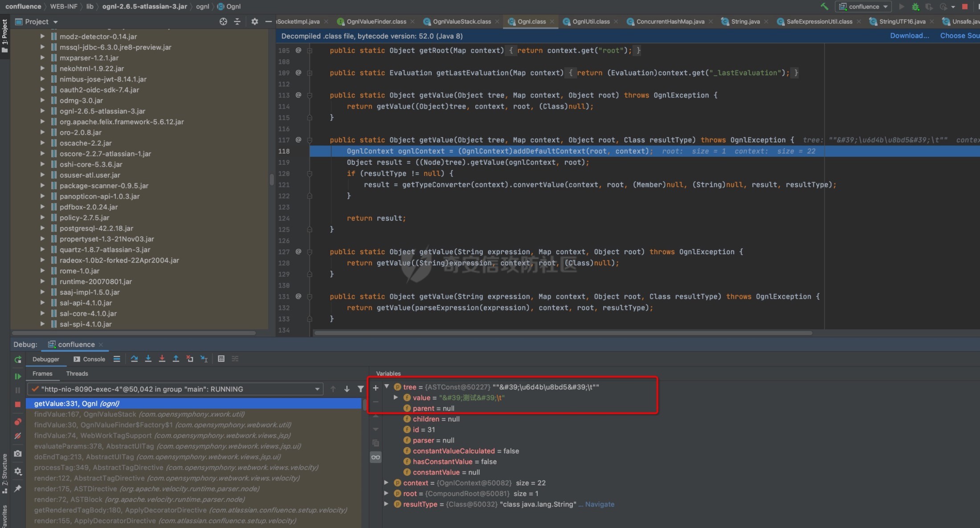Click the Step Into icon
Screen dimensions: 980x528
(148, 359)
